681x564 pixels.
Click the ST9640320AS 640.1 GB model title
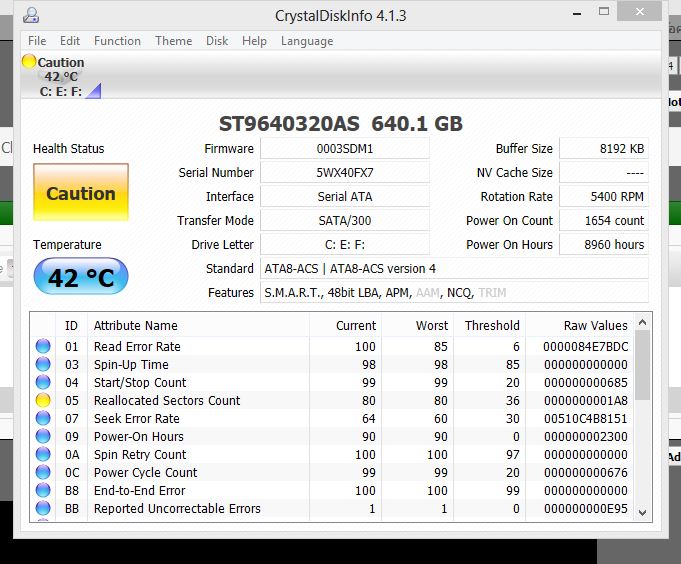[x=340, y=123]
